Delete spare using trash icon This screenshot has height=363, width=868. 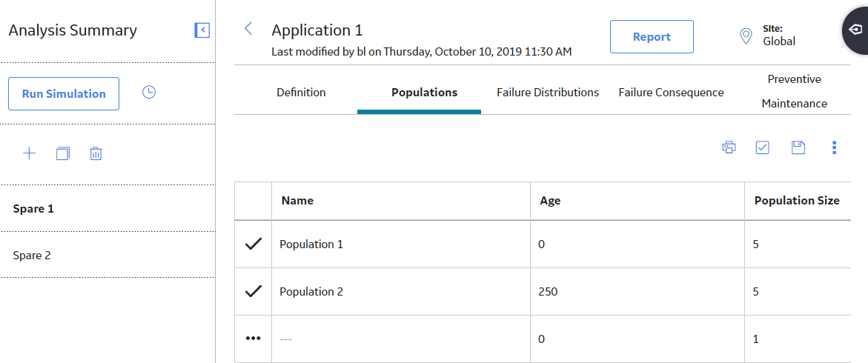click(x=96, y=153)
